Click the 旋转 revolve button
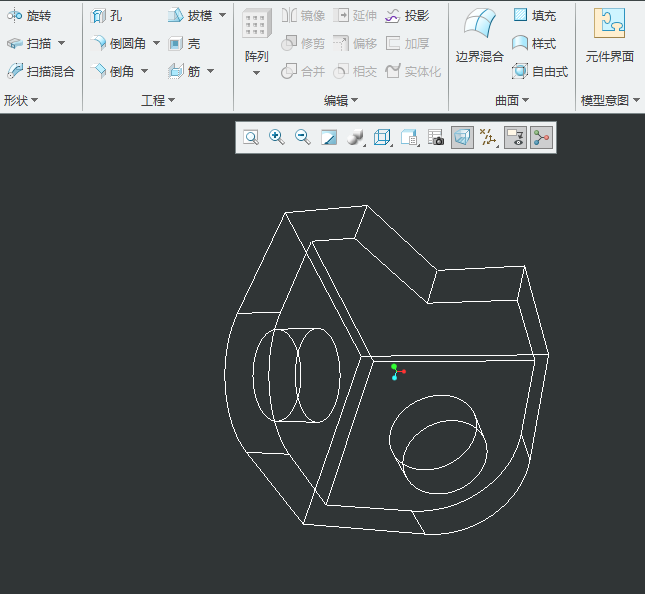 click(30, 16)
